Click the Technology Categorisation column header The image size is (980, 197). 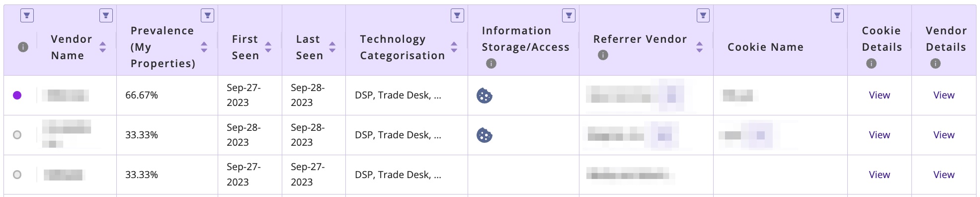(x=402, y=47)
